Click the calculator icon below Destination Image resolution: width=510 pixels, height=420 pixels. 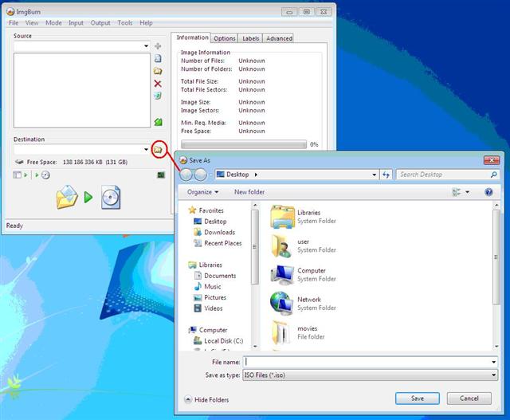161,175
